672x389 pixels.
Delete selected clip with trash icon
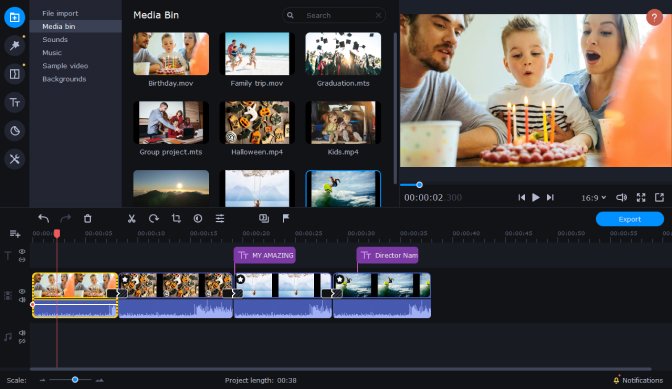(87, 219)
